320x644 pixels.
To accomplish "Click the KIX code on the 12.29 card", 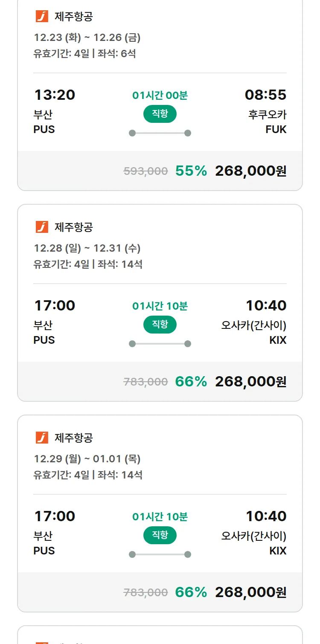I will click(278, 551).
